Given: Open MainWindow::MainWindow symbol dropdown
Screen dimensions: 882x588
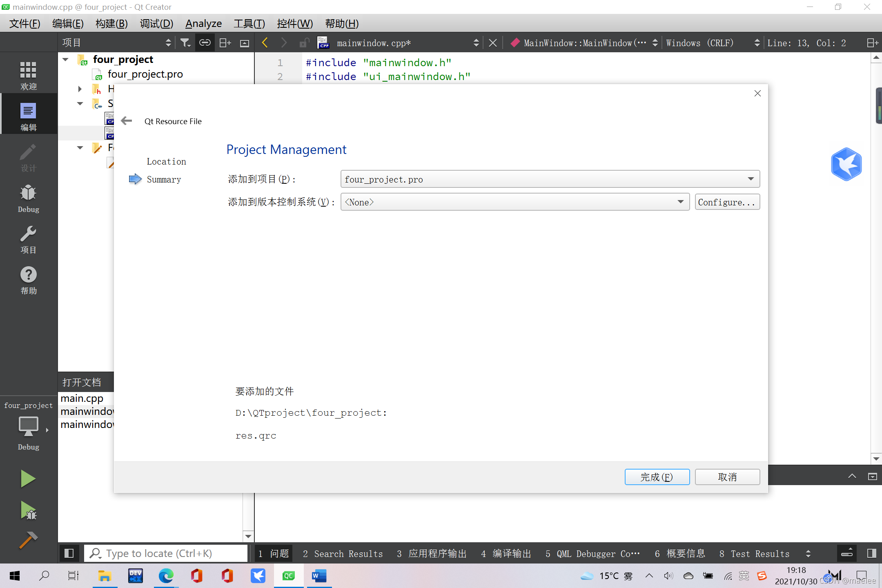Looking at the screenshot, I should [584, 43].
